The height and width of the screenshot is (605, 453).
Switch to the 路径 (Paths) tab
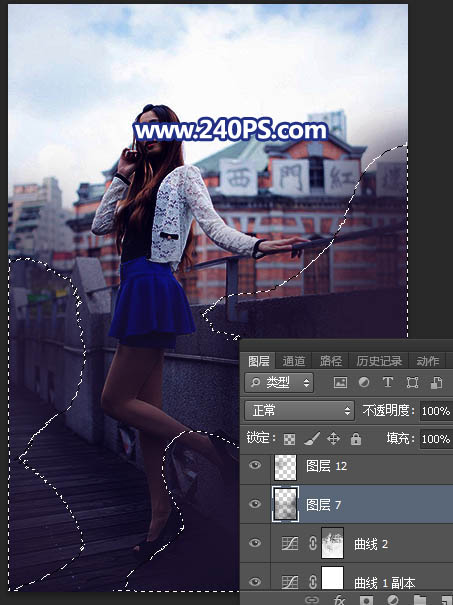pyautogui.click(x=331, y=361)
